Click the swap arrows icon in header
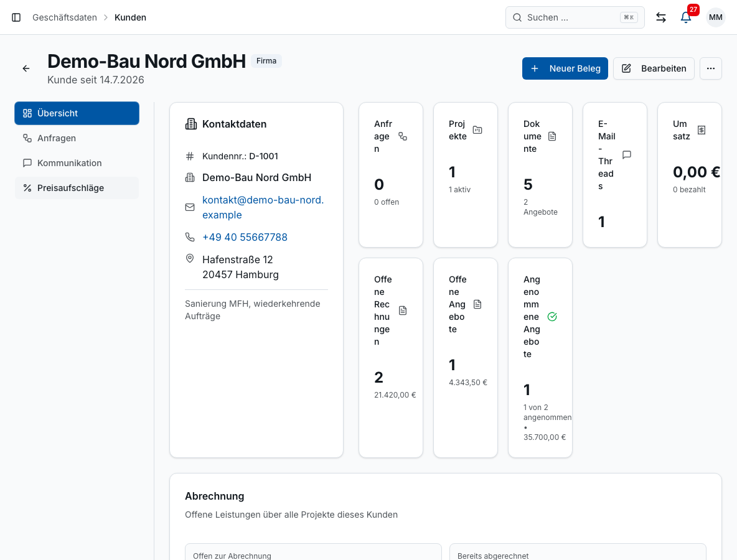The width and height of the screenshot is (737, 560). point(661,17)
